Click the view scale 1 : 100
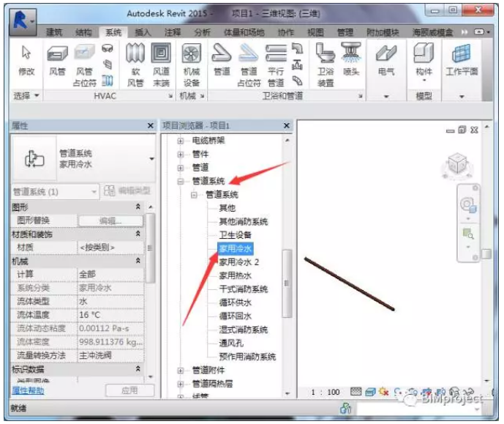The image size is (504, 424). tap(326, 392)
